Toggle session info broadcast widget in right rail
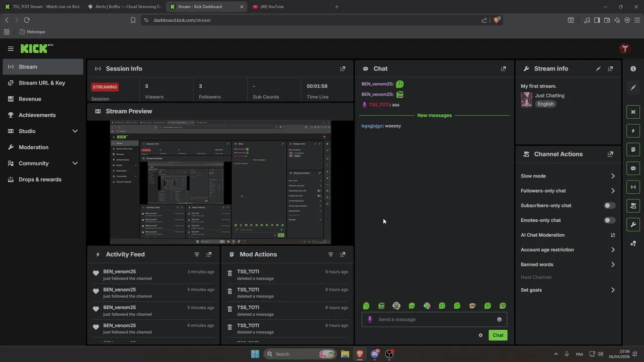644x362 pixels. coord(633,187)
